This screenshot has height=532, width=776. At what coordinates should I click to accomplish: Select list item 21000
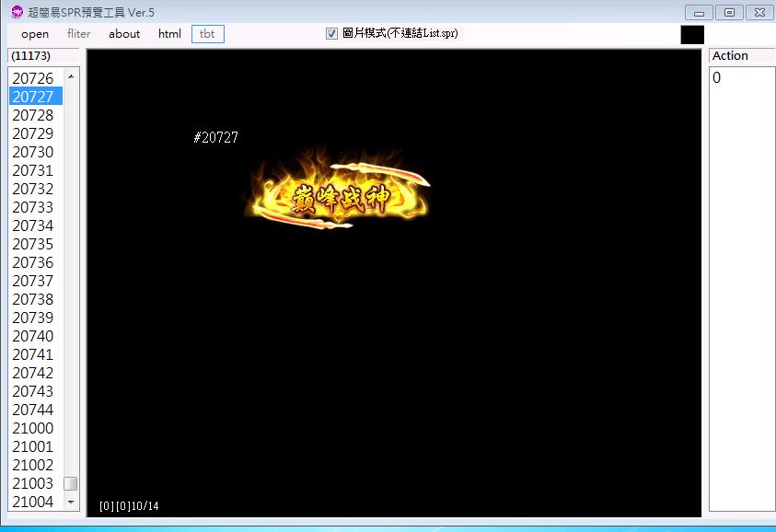coord(36,428)
